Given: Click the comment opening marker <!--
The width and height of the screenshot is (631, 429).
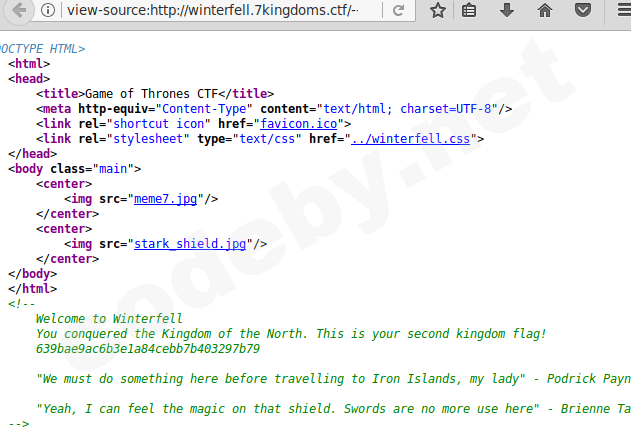Looking at the screenshot, I should pos(21,304).
